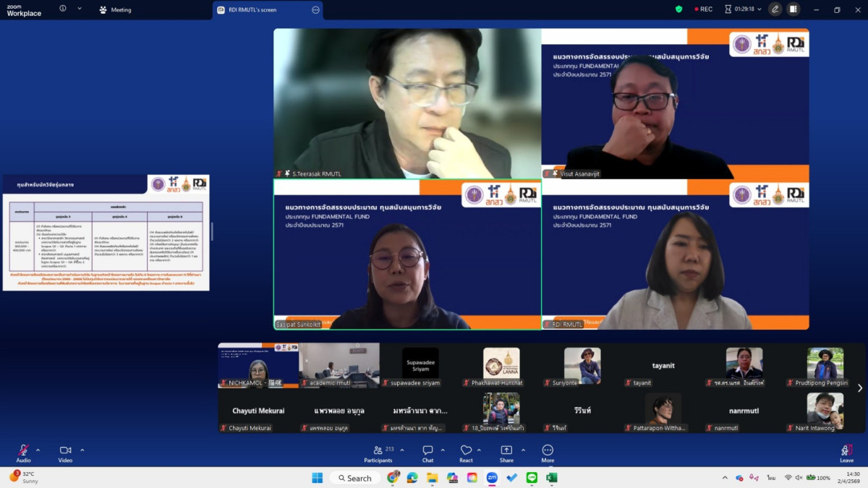Toggle the camera with the Video button
This screenshot has width=868, height=488.
click(x=65, y=451)
